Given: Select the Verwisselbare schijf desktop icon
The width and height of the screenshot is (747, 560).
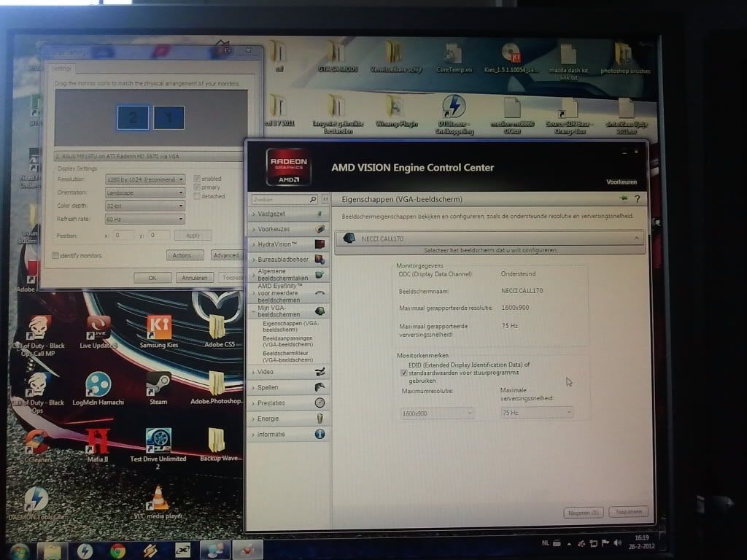Looking at the screenshot, I should pos(396,57).
